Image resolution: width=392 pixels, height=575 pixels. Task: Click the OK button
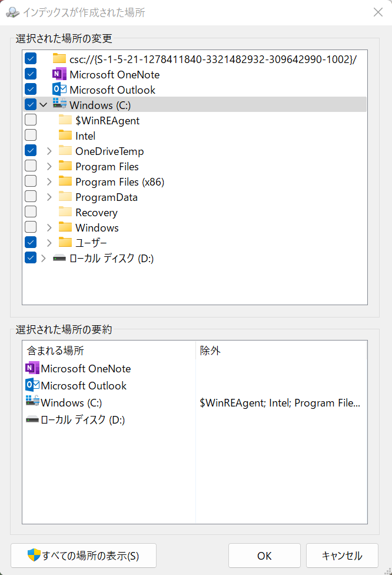(264, 556)
